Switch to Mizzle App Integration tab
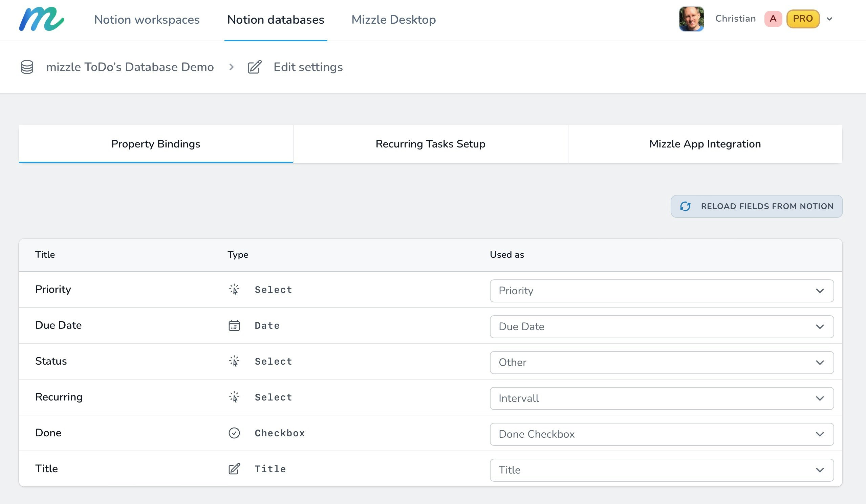The image size is (866, 504). tap(705, 144)
